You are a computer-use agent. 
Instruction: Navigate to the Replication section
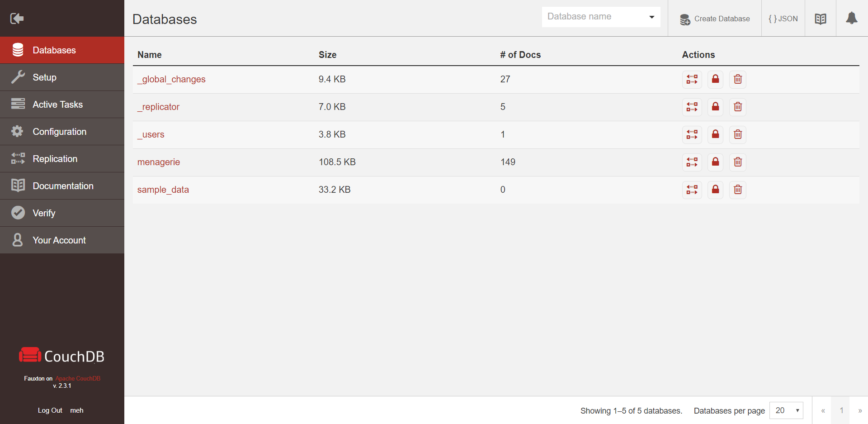[x=55, y=159]
